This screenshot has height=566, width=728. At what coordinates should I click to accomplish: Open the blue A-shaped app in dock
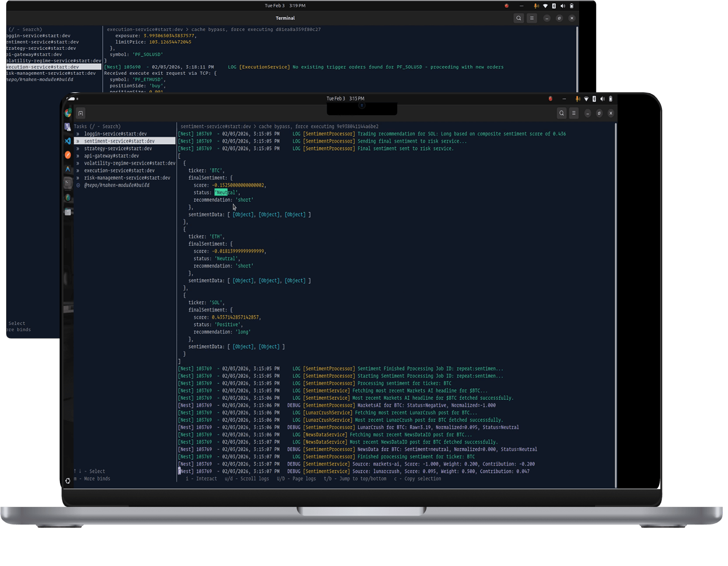[68, 169]
